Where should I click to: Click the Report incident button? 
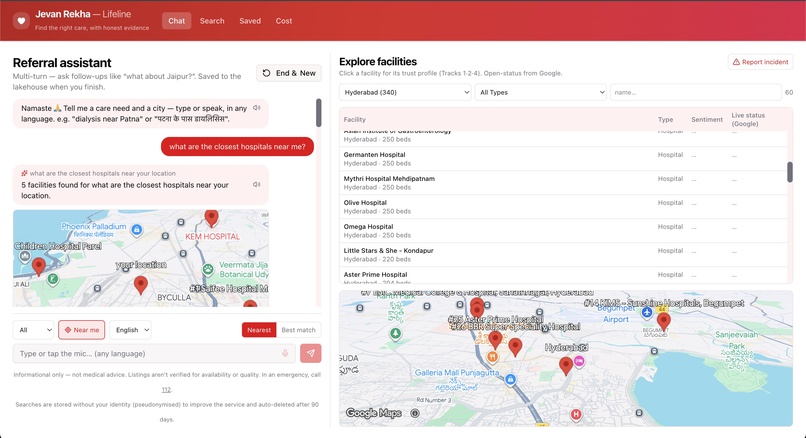click(760, 62)
